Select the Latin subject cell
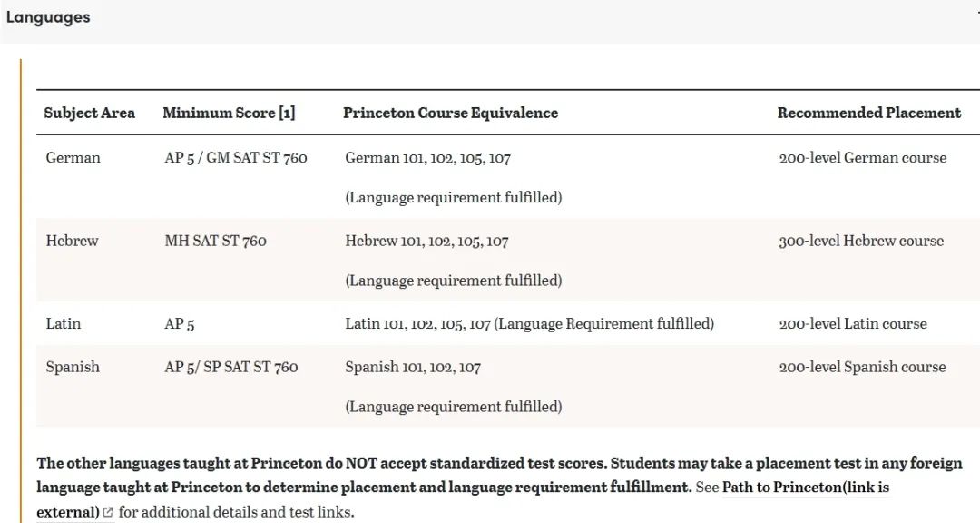The height and width of the screenshot is (523, 980). pyautogui.click(x=64, y=323)
